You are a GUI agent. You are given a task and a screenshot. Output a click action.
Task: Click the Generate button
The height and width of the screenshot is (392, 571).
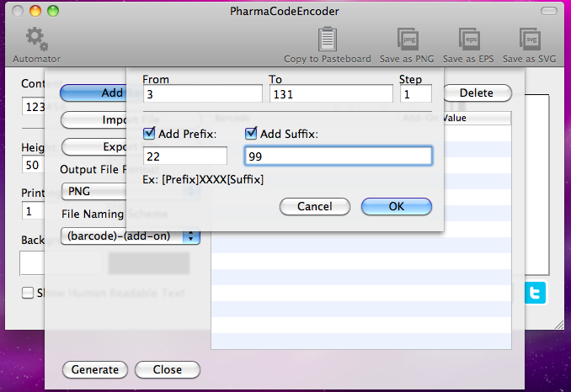pos(95,369)
